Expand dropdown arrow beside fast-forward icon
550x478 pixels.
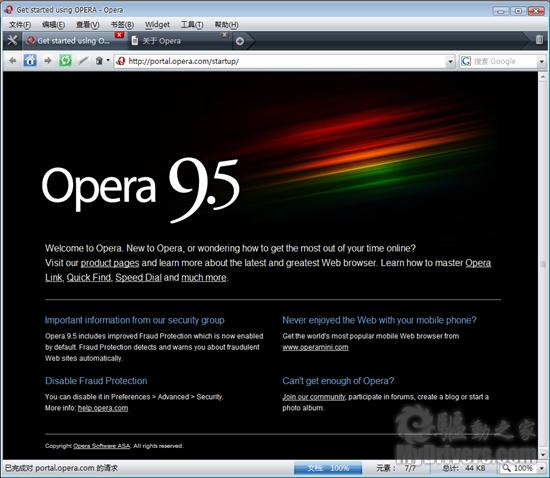[108, 61]
